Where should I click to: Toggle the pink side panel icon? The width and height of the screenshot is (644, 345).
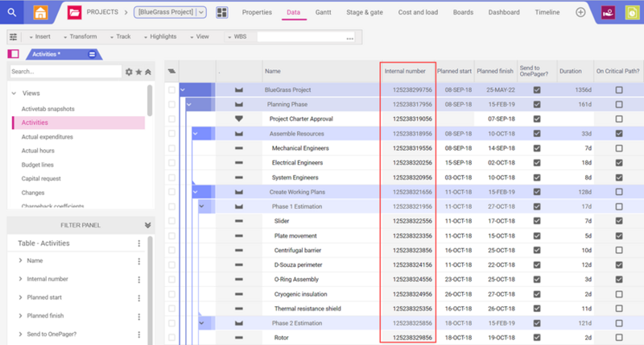point(13,54)
